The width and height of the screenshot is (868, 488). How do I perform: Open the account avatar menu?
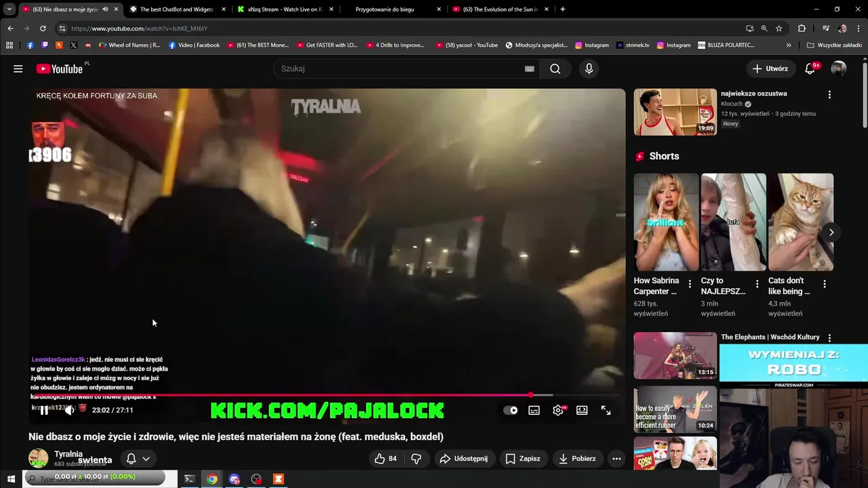(x=839, y=68)
